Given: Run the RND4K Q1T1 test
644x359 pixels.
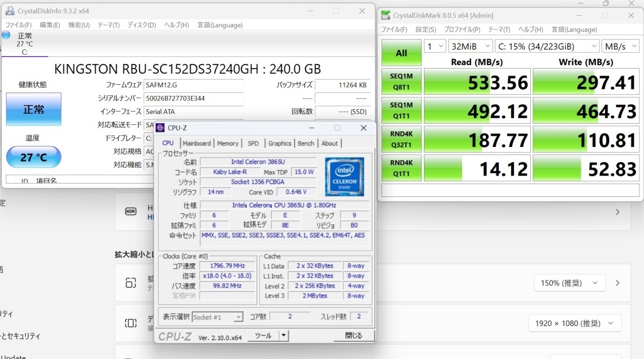Looking at the screenshot, I should pos(401,168).
